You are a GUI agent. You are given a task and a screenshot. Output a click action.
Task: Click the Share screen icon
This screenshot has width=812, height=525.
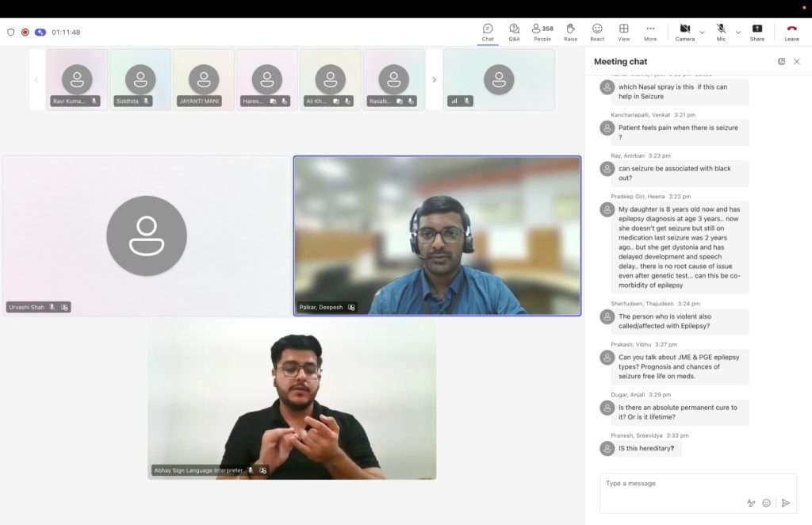coord(757,32)
